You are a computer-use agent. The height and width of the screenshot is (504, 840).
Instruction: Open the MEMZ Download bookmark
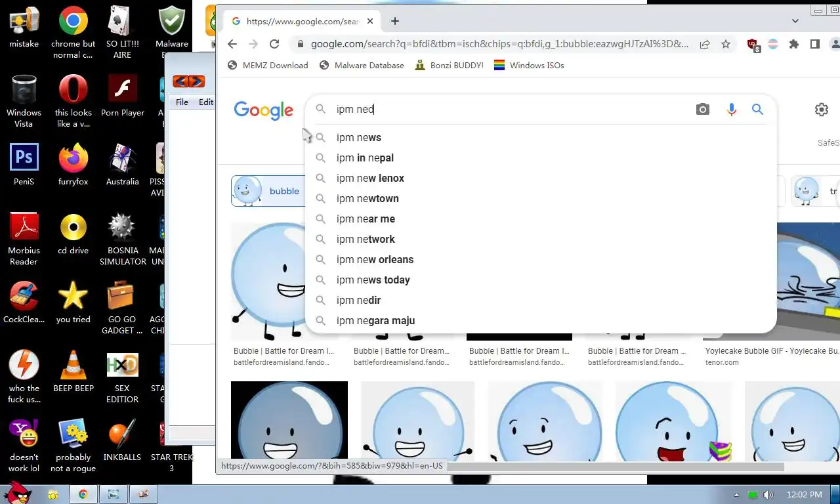pyautogui.click(x=268, y=65)
